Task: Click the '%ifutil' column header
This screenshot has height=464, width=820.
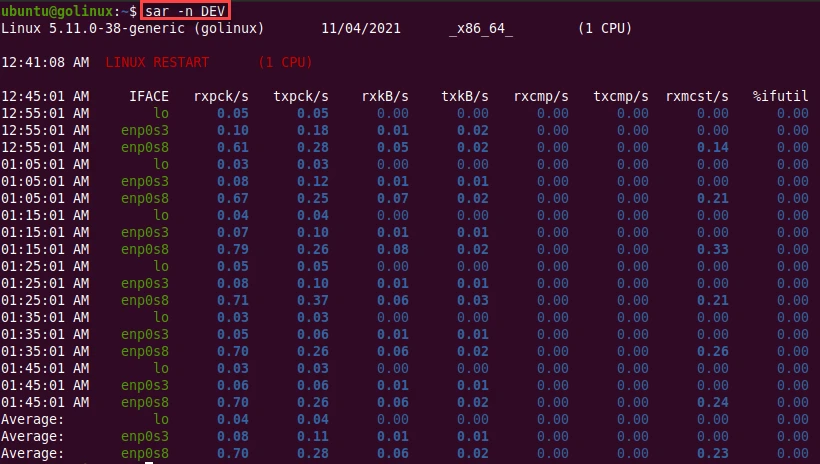Action: [781, 96]
